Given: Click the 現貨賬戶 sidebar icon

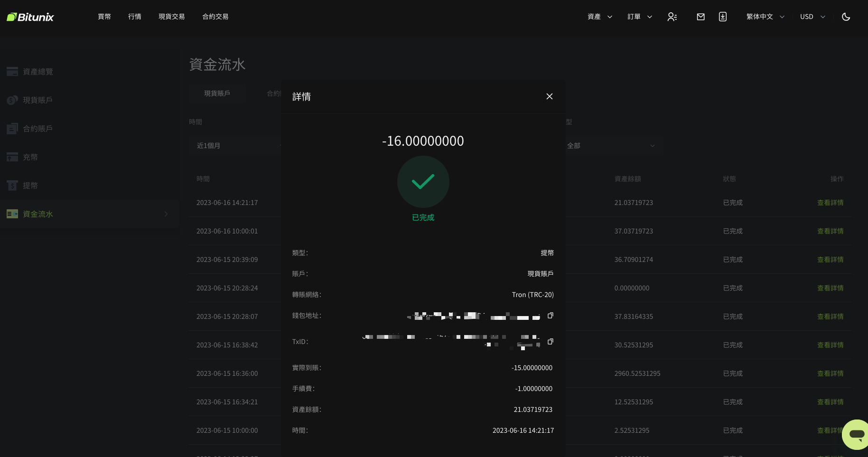Looking at the screenshot, I should click(12, 100).
